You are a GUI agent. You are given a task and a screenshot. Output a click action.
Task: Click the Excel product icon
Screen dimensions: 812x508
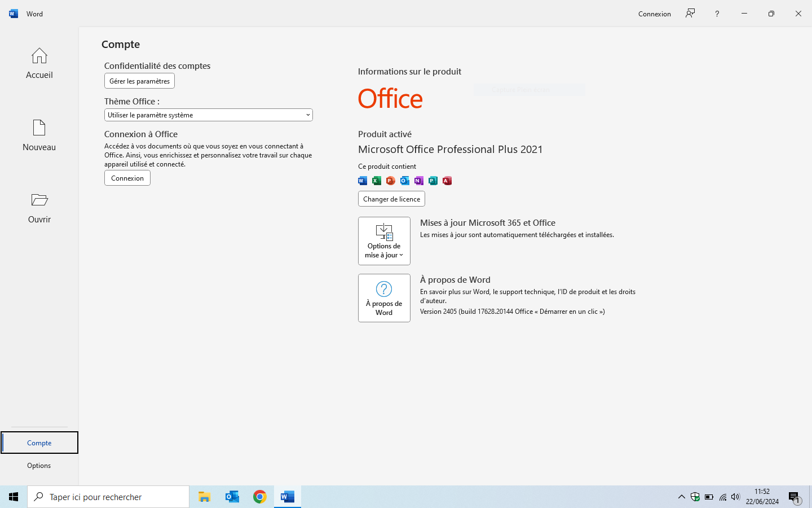[x=377, y=181]
